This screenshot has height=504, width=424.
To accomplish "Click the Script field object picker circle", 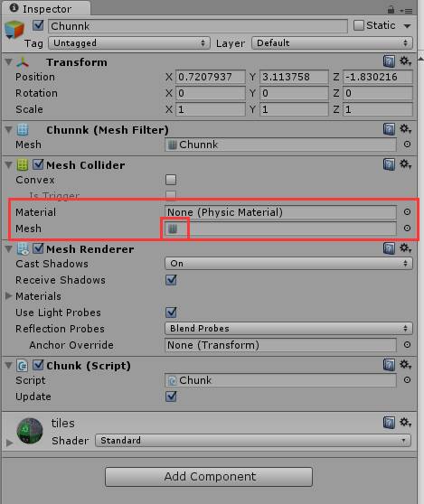I will click(407, 380).
